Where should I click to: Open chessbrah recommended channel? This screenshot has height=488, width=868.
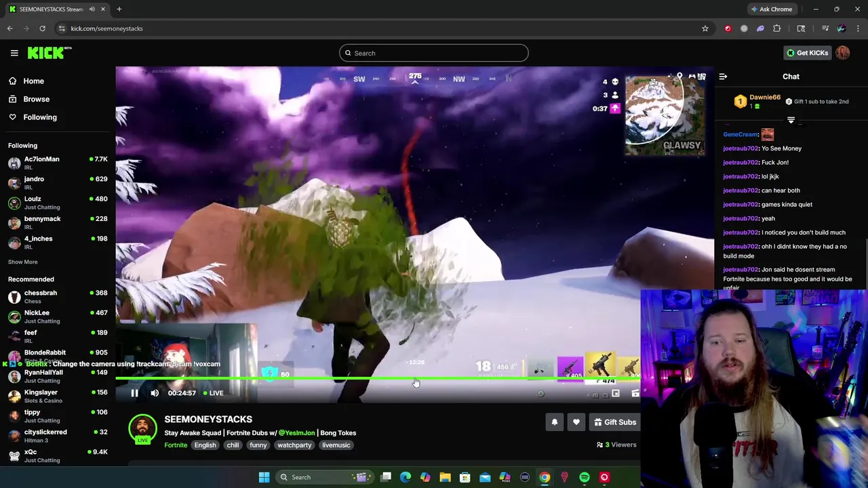click(58, 297)
